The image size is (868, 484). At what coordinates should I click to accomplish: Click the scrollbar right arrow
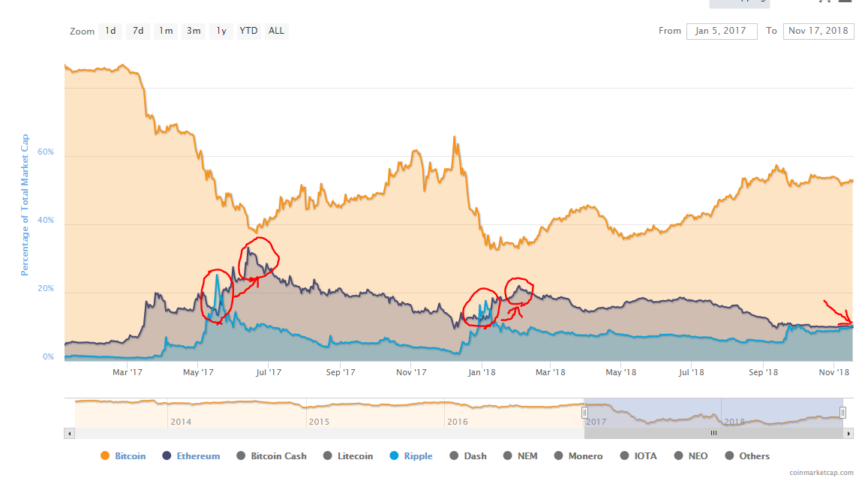point(849,433)
